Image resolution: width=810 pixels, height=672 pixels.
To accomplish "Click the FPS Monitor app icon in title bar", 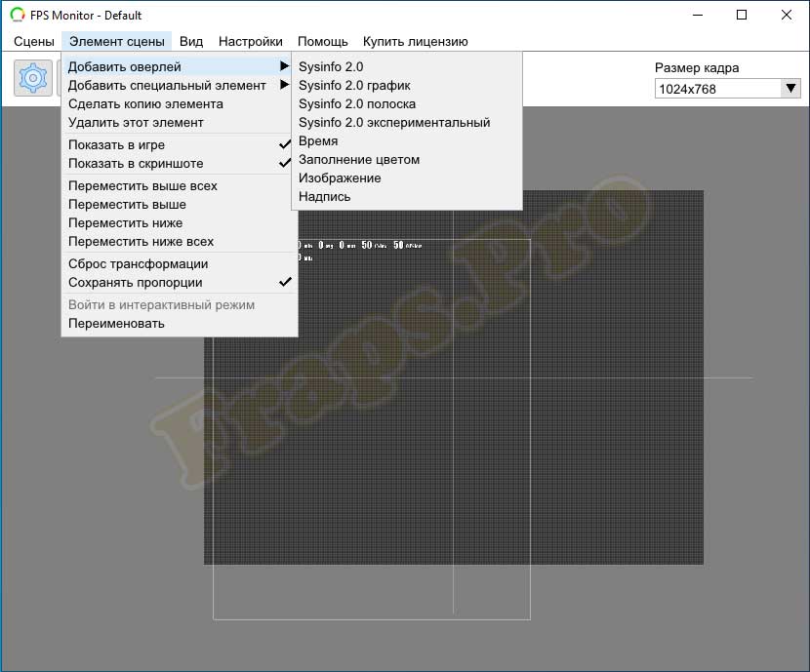I will click(18, 15).
